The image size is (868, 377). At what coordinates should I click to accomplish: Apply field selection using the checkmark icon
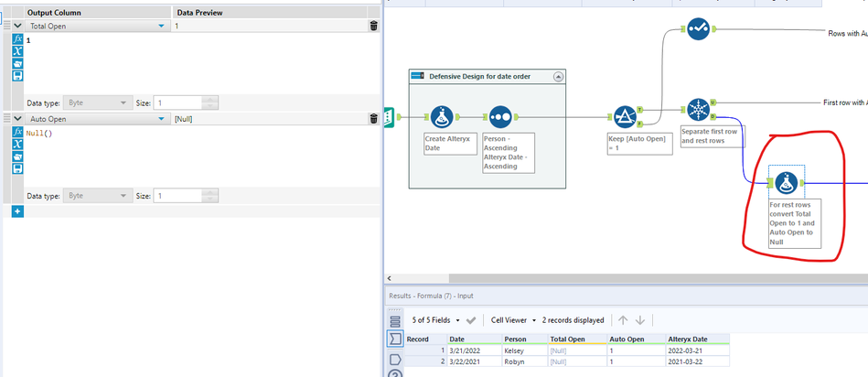[x=471, y=320]
